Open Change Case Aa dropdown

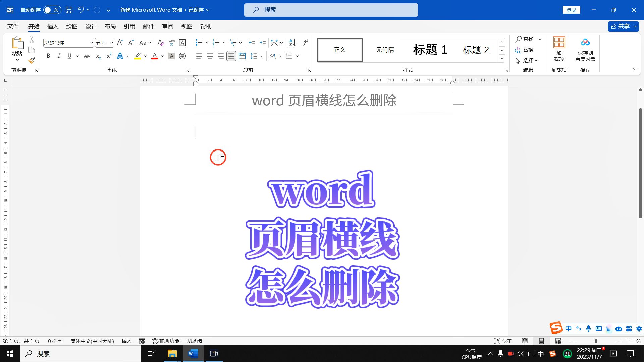[x=145, y=43]
